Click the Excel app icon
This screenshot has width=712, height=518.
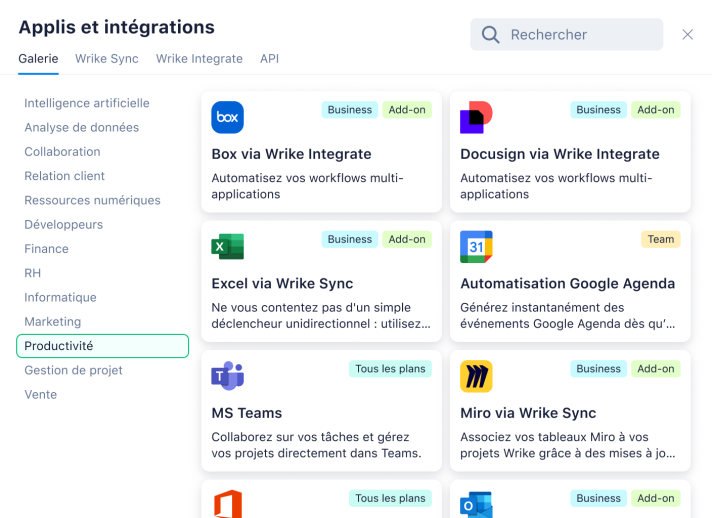[x=227, y=247]
